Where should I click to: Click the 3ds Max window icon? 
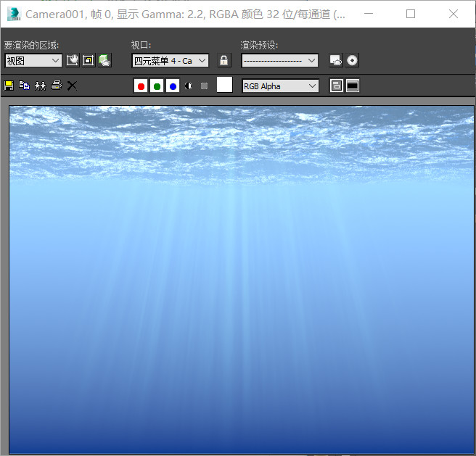(14, 14)
